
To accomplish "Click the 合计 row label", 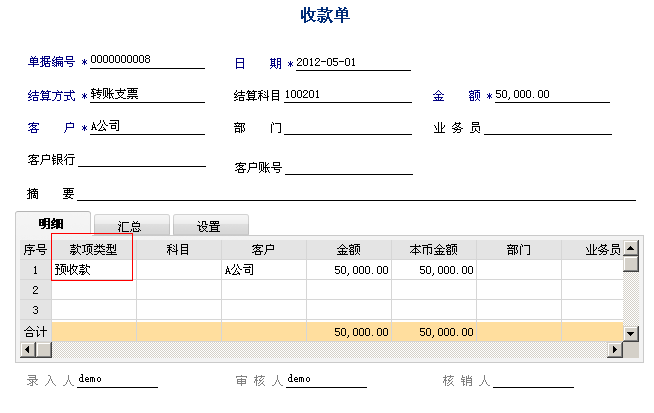I will (36, 332).
